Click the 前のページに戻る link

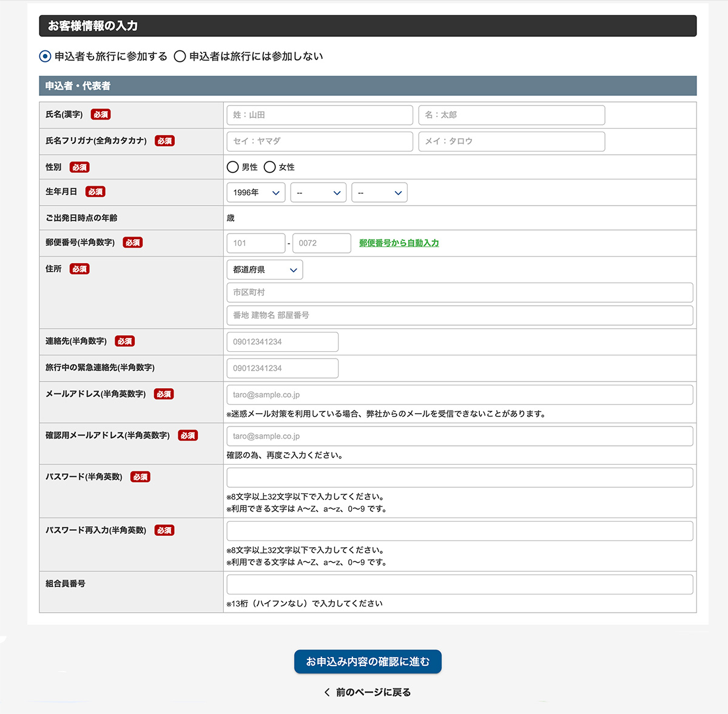coord(369,692)
